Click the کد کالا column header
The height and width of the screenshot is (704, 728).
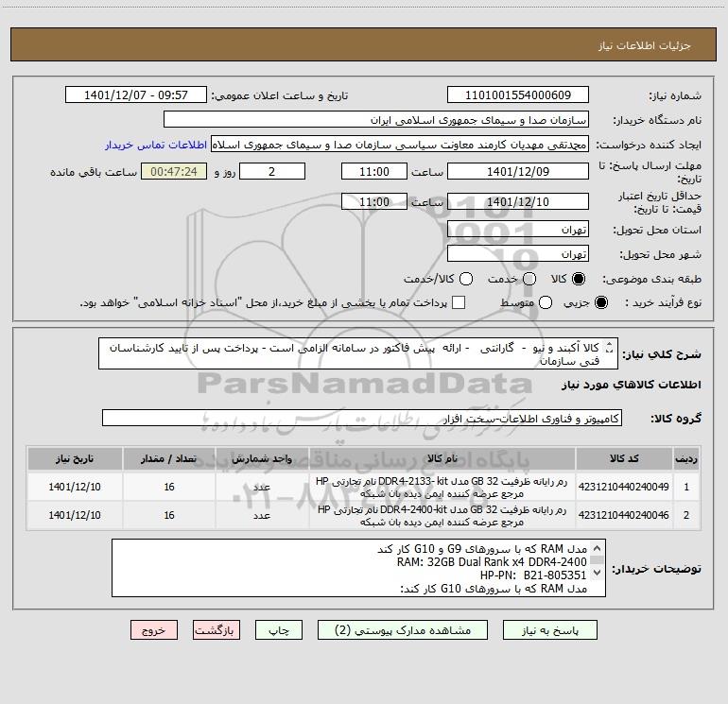coord(624,458)
